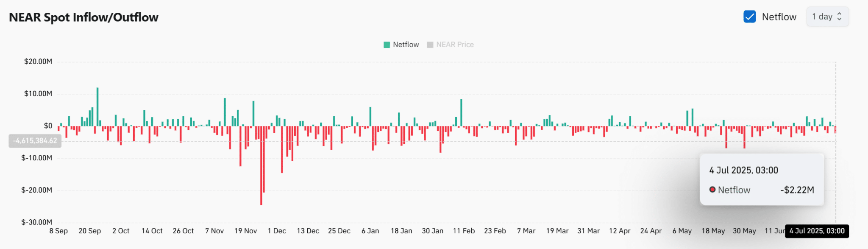Click the 30 Jan x-axis date label
868x249 pixels.
[433, 231]
